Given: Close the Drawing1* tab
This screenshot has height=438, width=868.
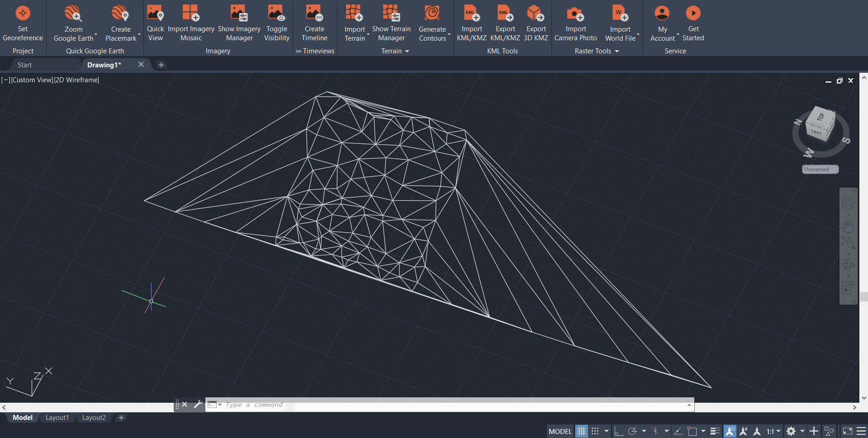Looking at the screenshot, I should pos(141,65).
